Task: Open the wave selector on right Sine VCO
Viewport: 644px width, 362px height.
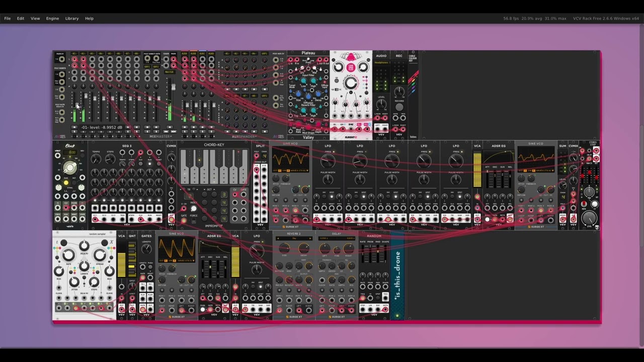Action: (x=545, y=170)
